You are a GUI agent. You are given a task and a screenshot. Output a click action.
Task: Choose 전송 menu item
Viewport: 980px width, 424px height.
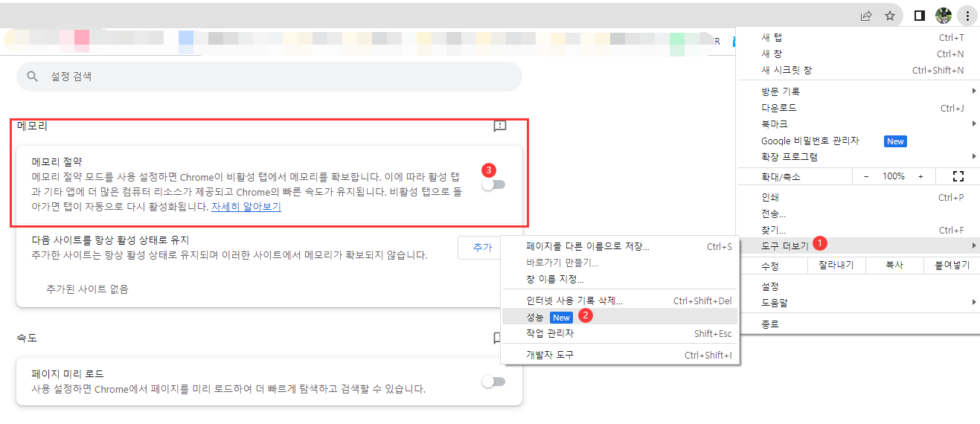click(x=858, y=214)
